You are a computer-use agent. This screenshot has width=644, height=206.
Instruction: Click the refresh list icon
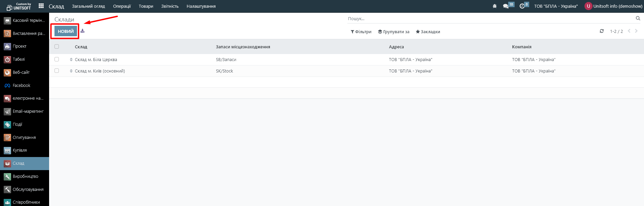tap(602, 31)
